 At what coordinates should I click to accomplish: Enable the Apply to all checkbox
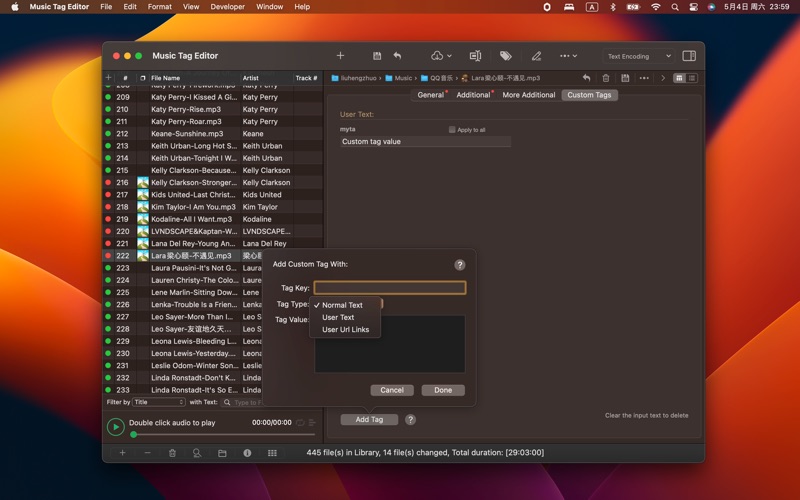click(452, 130)
